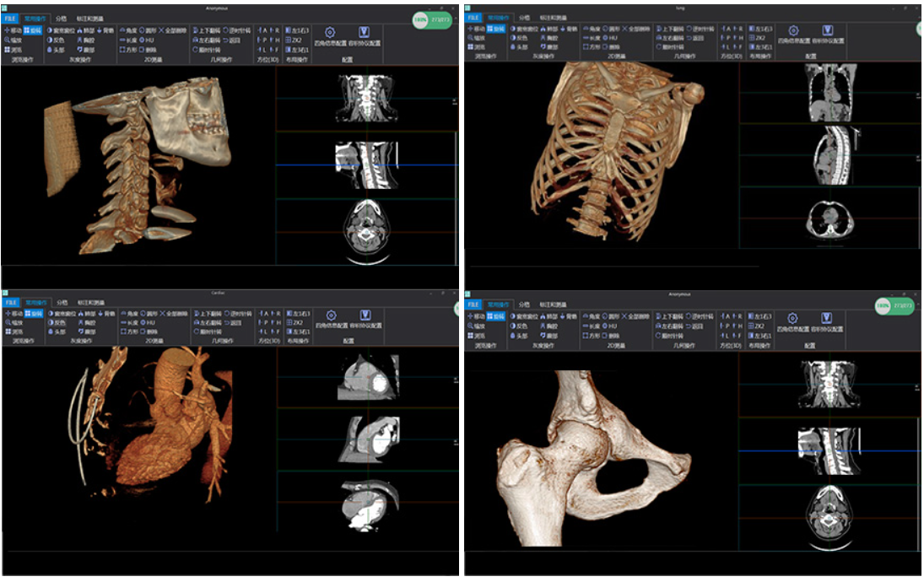
Task: Apply bone (骨骼) preset in skull window
Action: pos(105,30)
